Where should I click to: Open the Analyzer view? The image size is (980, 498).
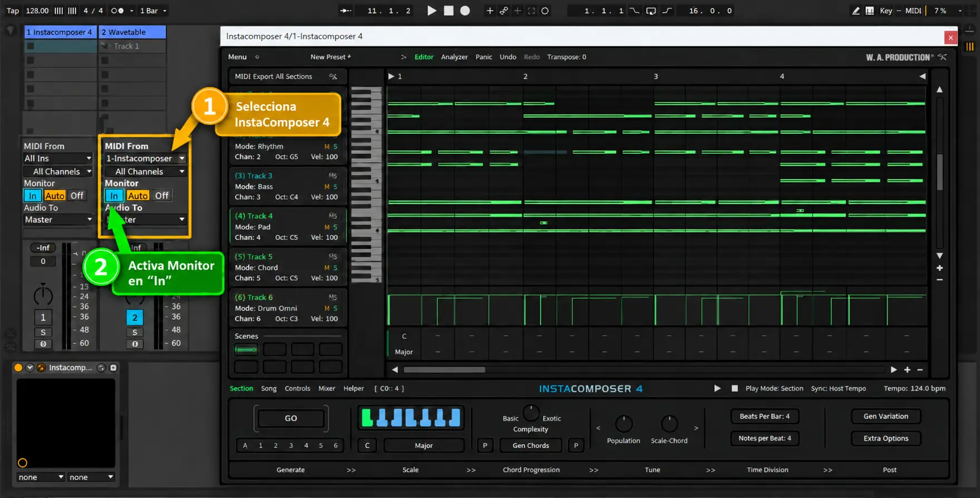(x=454, y=57)
